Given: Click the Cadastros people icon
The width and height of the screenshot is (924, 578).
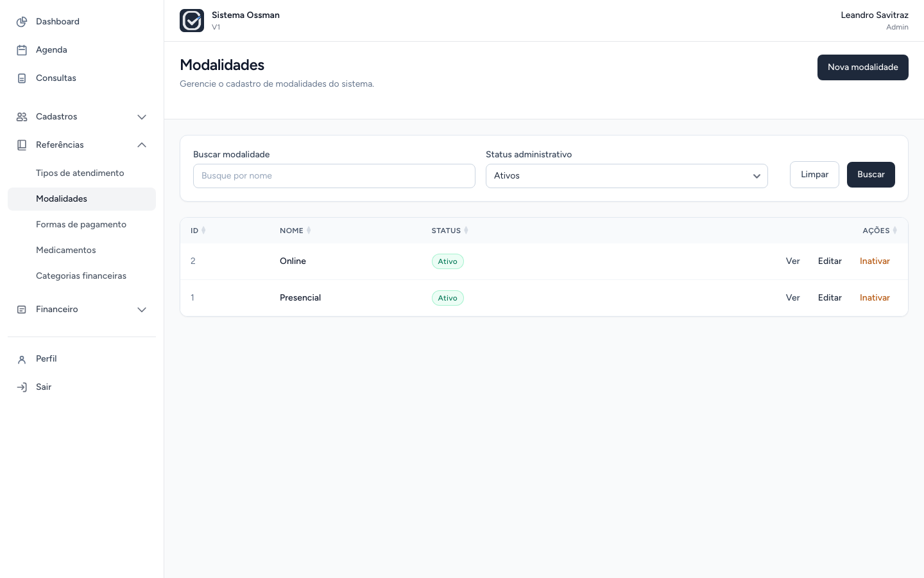Looking at the screenshot, I should (x=22, y=117).
